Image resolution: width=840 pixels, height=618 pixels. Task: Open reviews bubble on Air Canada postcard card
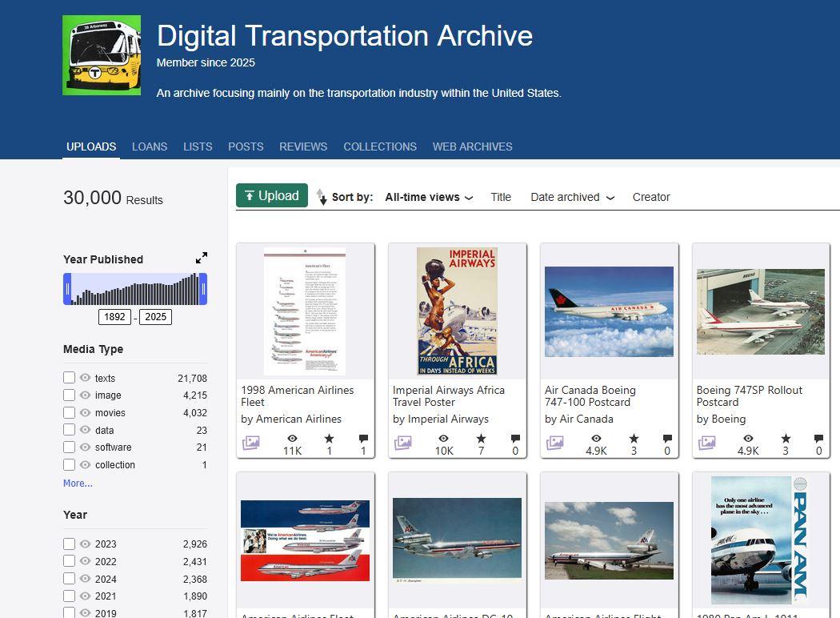coord(667,439)
